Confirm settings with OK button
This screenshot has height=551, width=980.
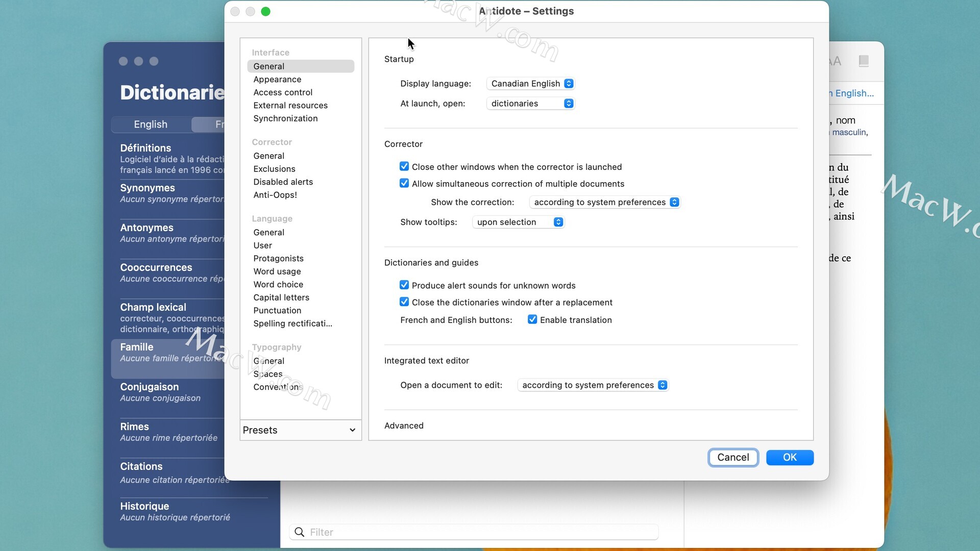(790, 457)
